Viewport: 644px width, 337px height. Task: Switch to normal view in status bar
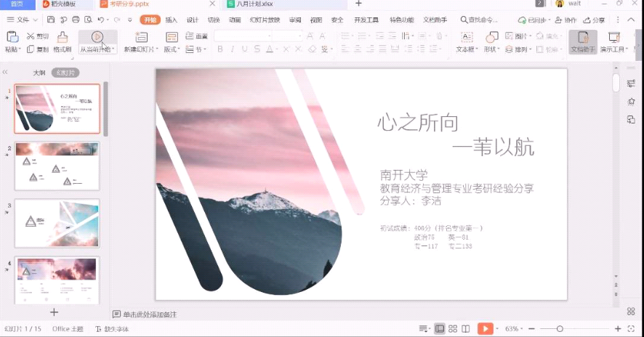(x=440, y=329)
